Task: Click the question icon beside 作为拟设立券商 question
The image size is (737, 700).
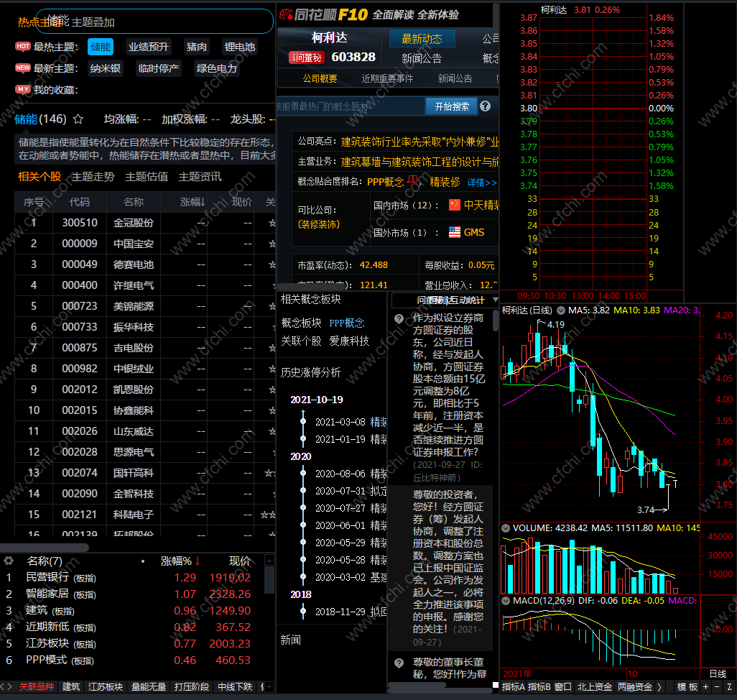Action: point(399,319)
